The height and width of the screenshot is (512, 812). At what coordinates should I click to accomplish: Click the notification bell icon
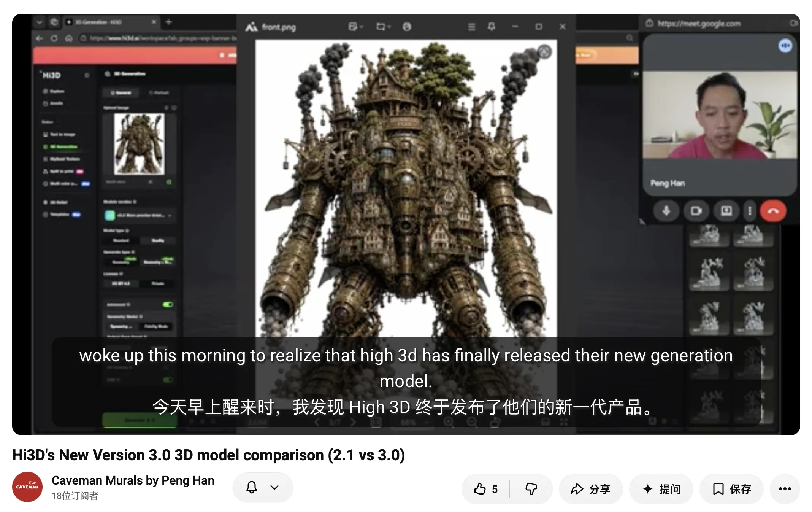coord(252,487)
